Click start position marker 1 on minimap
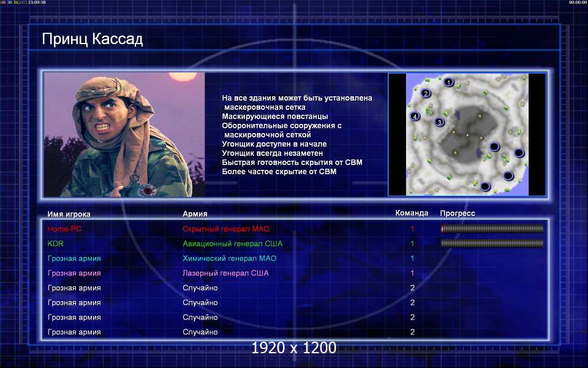This screenshot has width=588, height=368. pos(448,82)
